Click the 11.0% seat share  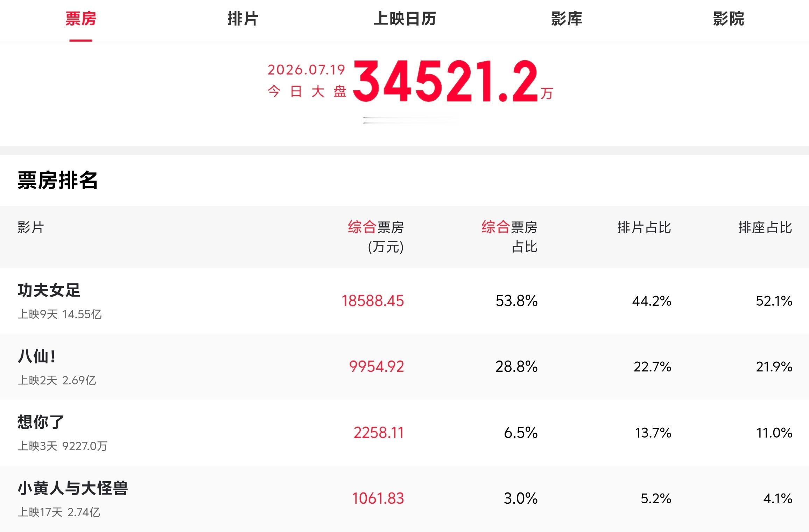774,433
